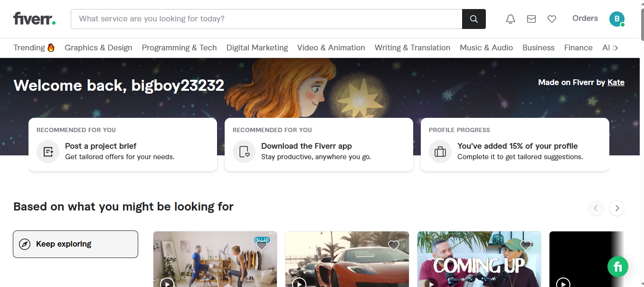Favorite the home workout video
This screenshot has height=287, width=644.
tap(261, 245)
